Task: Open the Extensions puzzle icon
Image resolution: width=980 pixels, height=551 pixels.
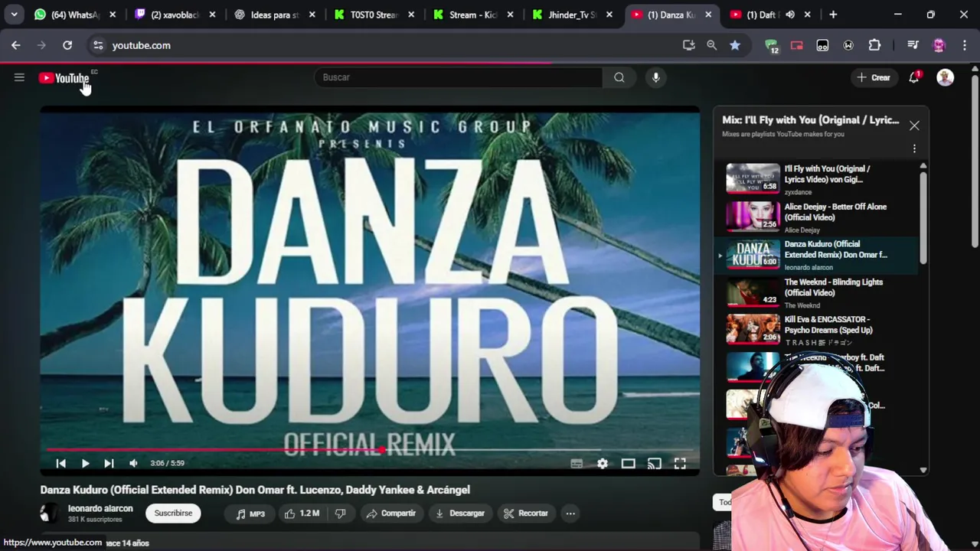Action: pos(874,45)
